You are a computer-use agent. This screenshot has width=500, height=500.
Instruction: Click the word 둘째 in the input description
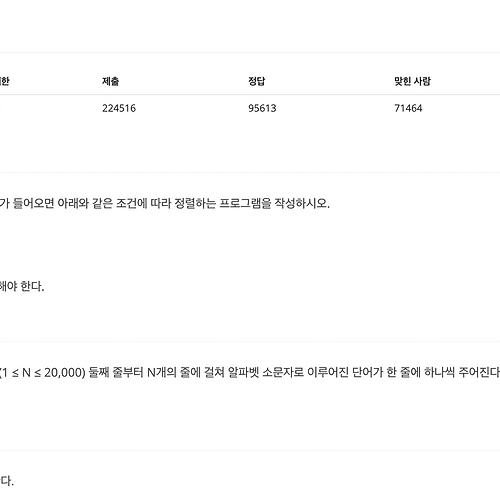(99, 372)
